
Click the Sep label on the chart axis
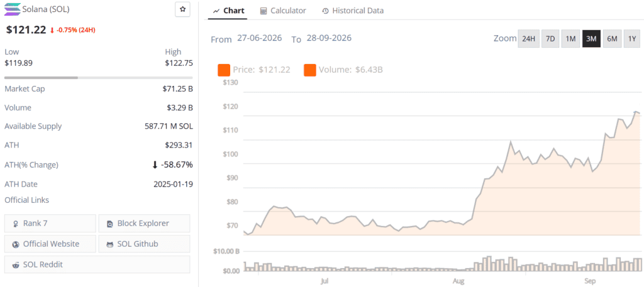tap(590, 281)
